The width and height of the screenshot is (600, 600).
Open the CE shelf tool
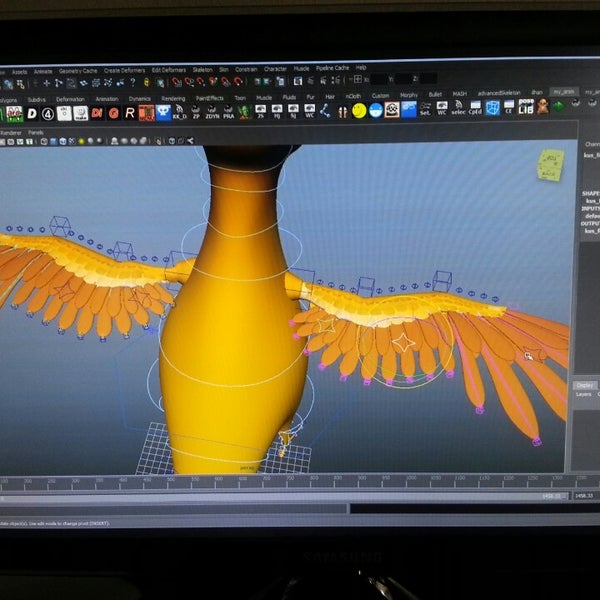(x=509, y=108)
